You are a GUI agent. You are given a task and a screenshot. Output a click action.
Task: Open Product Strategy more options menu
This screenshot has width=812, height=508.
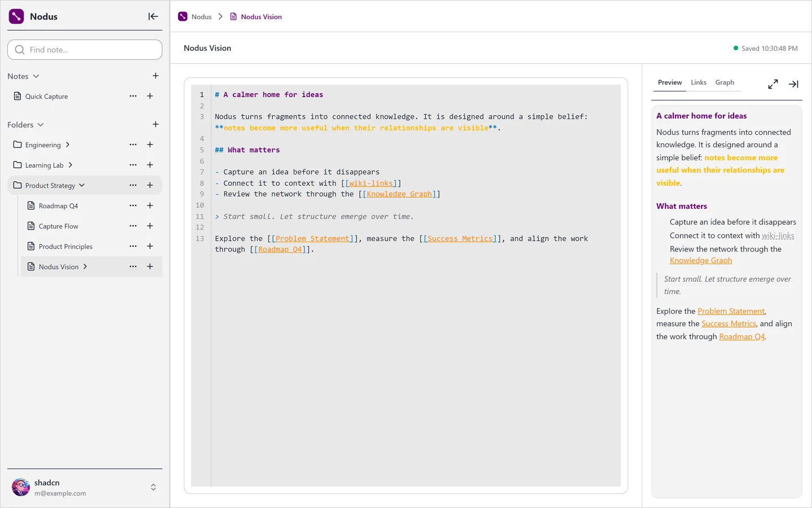133,185
